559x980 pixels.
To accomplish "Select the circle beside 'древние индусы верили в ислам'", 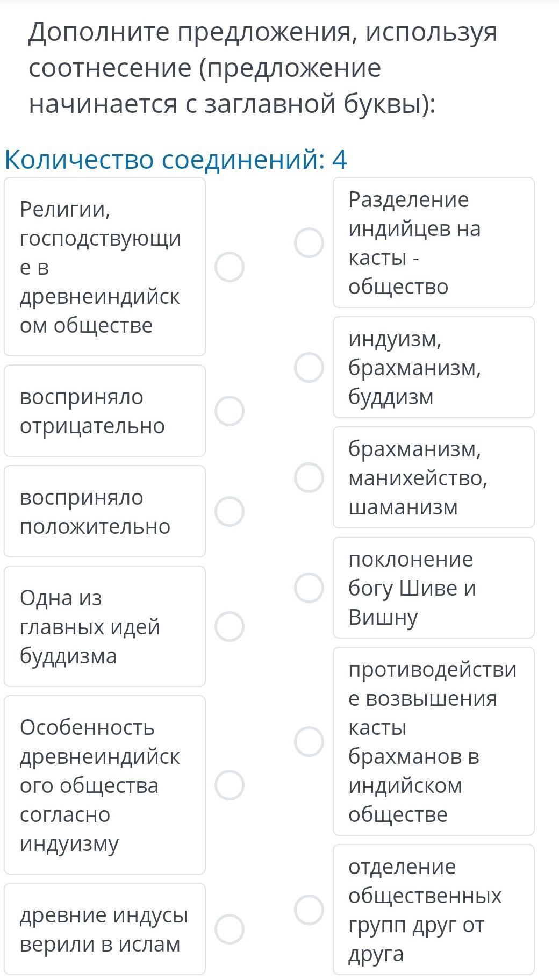I will (230, 929).
